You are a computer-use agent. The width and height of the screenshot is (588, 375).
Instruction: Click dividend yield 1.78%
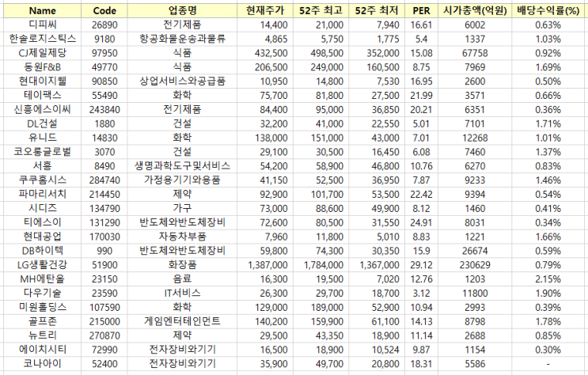[x=548, y=321]
